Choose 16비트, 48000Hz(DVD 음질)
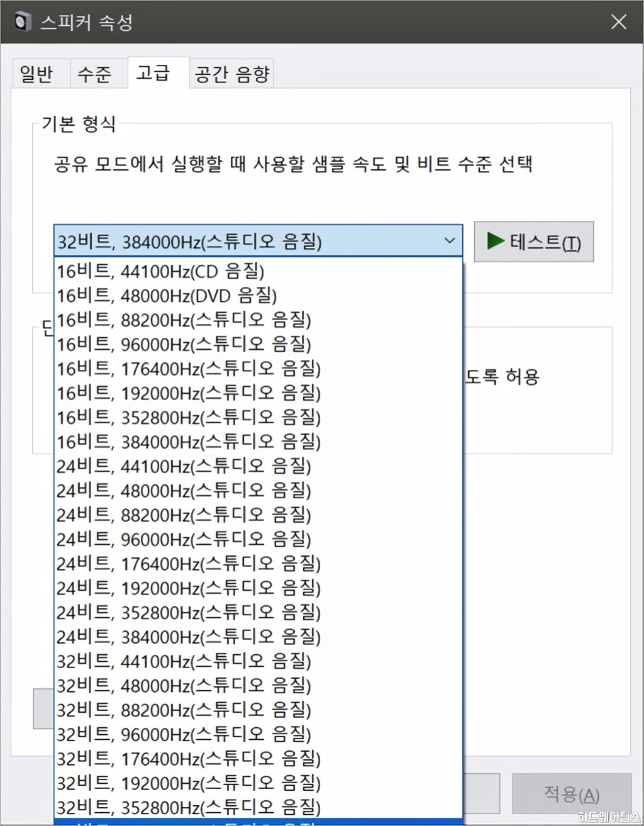The height and width of the screenshot is (826, 644). click(x=258, y=296)
